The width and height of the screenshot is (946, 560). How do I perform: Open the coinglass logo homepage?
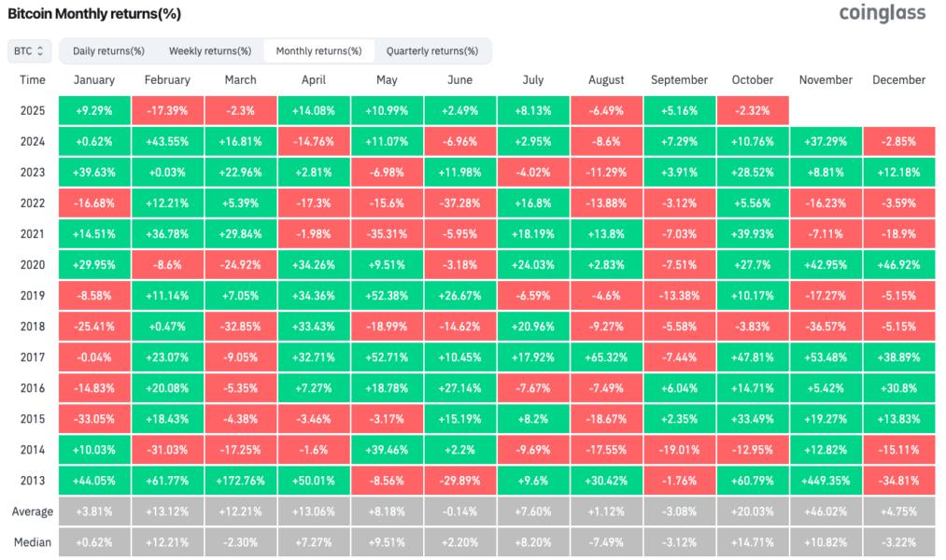pos(882,14)
